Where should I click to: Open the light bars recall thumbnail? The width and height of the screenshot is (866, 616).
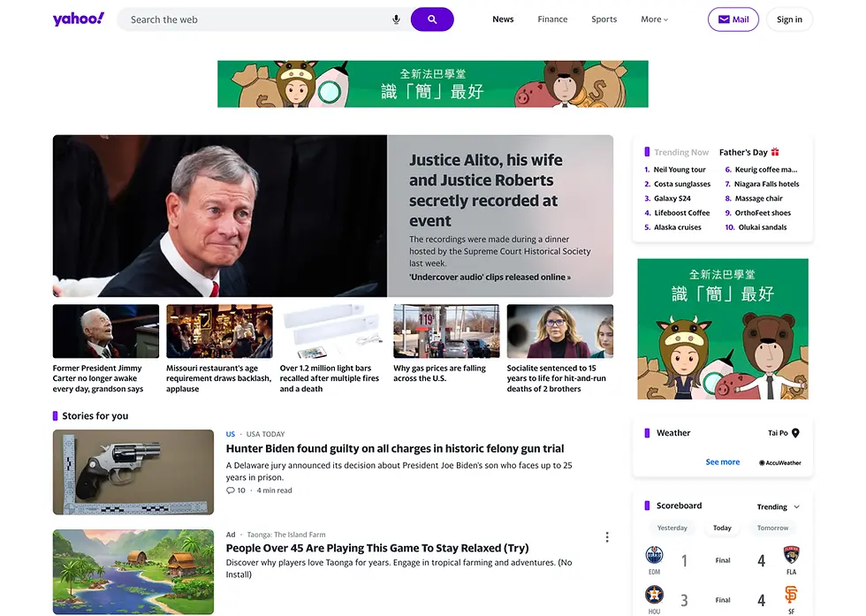tap(333, 331)
